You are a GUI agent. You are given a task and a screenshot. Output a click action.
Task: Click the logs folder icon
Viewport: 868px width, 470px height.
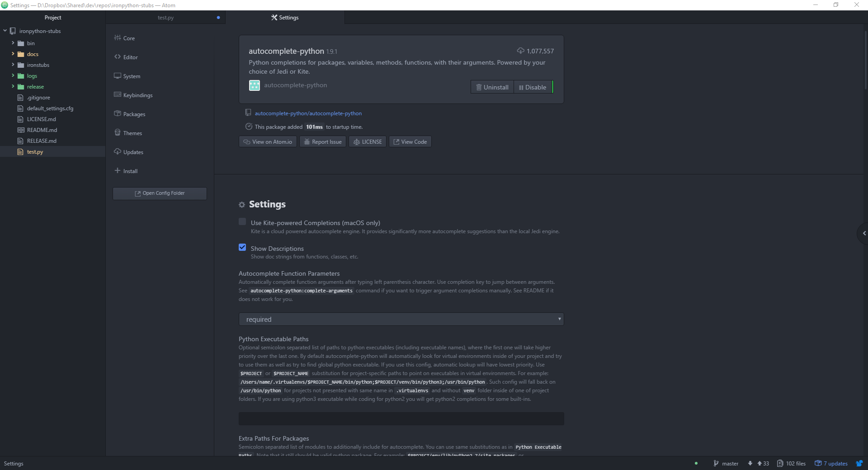[20, 76]
